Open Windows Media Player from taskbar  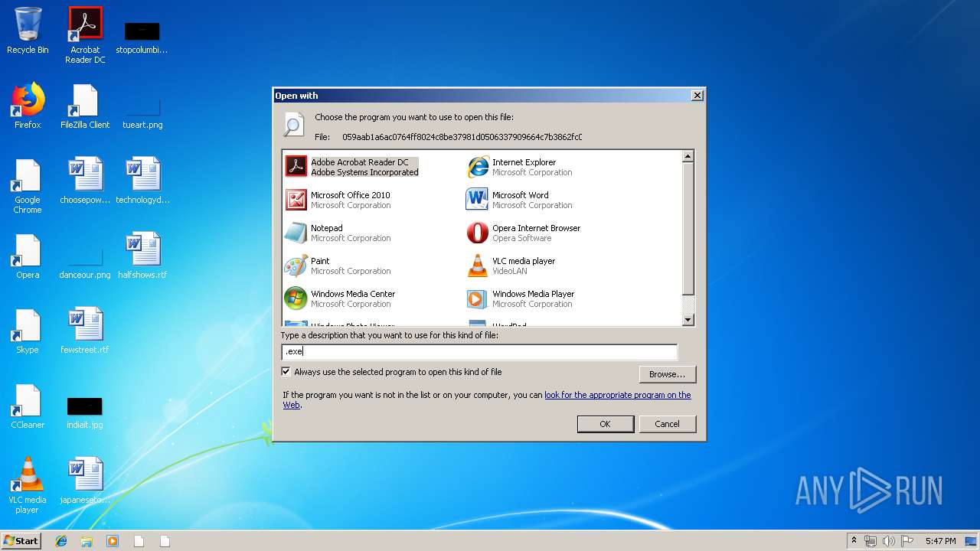[113, 541]
